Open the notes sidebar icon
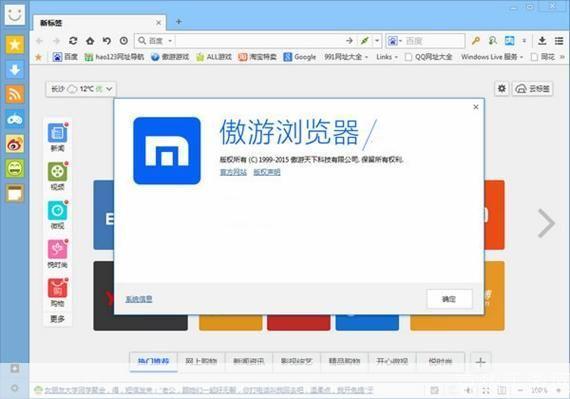Viewport: 570px width, 399px height. [x=15, y=193]
